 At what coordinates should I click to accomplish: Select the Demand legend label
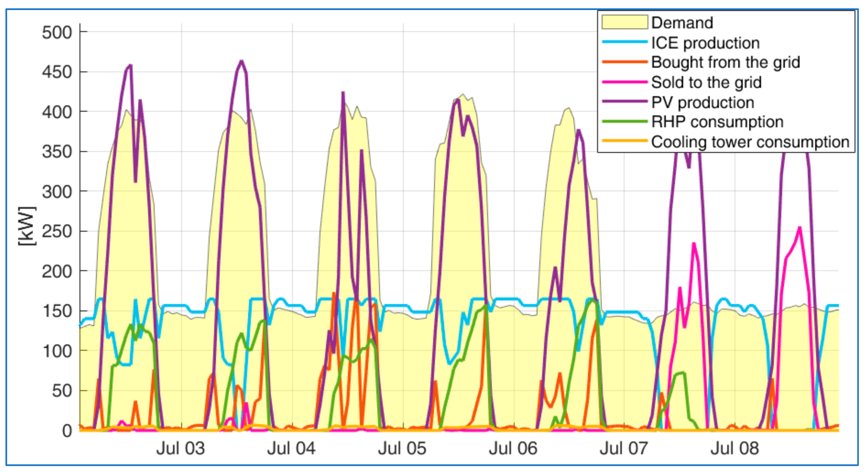(x=682, y=23)
